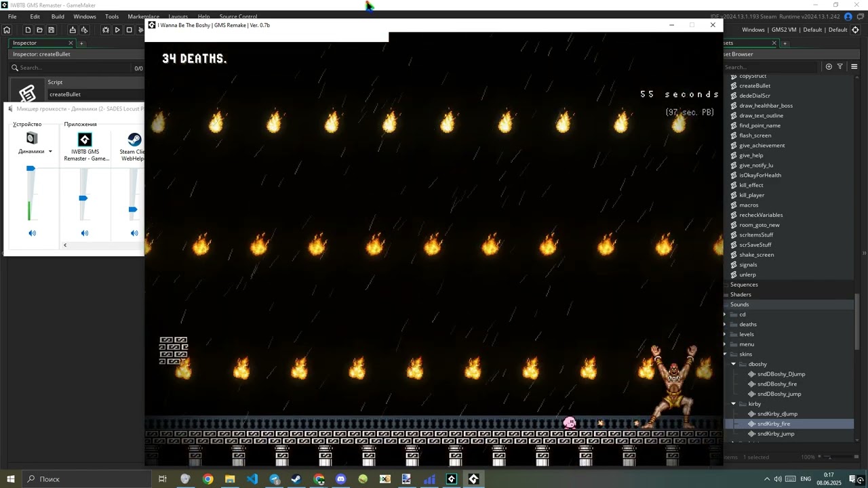Open Steam from the taskbar
Screen dimensions: 868x488
tap(296, 479)
